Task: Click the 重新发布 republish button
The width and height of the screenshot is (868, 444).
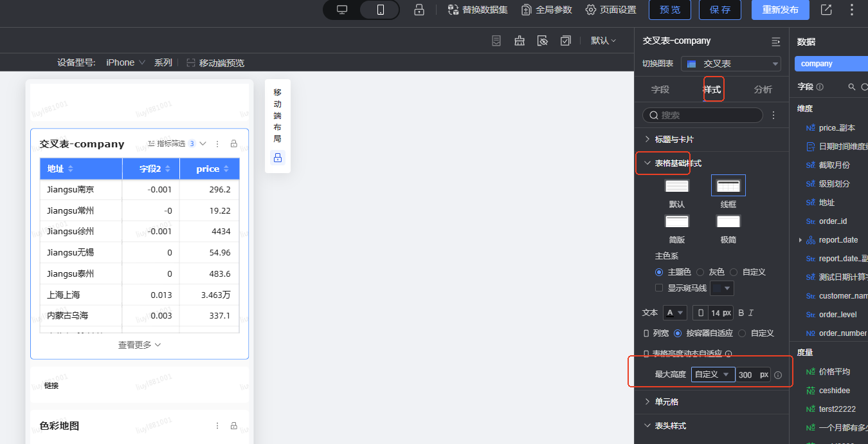Action: 781,10
